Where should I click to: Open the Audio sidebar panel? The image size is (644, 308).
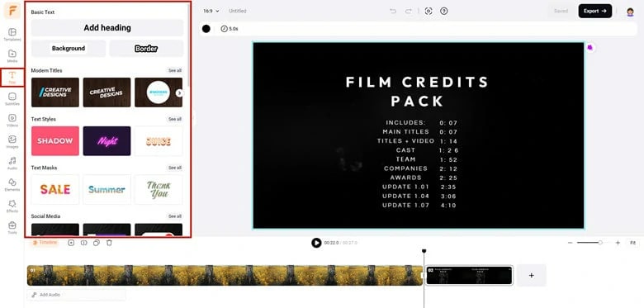[12, 163]
